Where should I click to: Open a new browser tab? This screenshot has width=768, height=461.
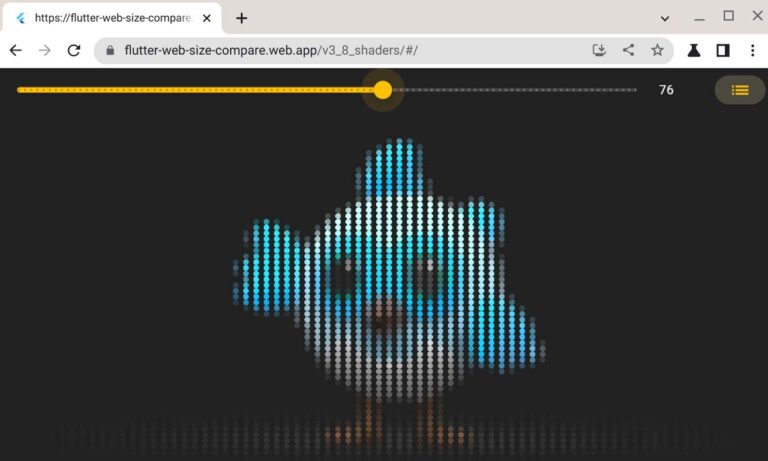[241, 19]
